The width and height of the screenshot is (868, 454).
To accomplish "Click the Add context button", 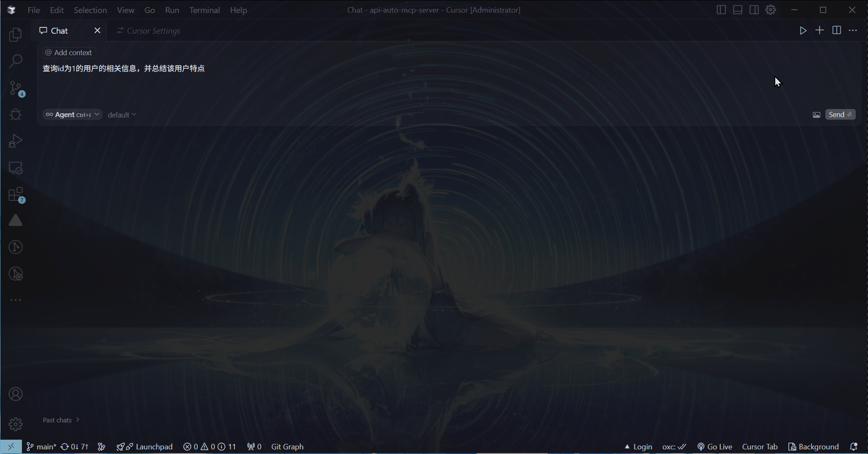I will tap(69, 53).
